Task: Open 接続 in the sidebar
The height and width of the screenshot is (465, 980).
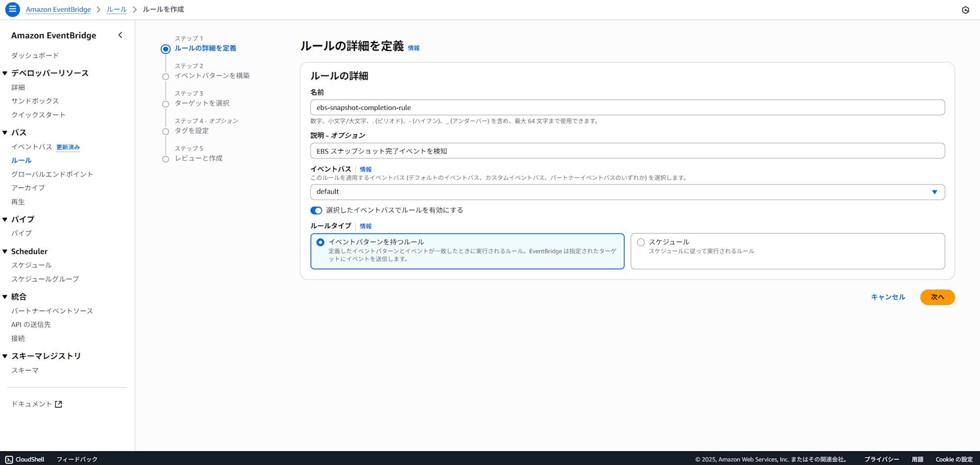Action: pos(18,338)
